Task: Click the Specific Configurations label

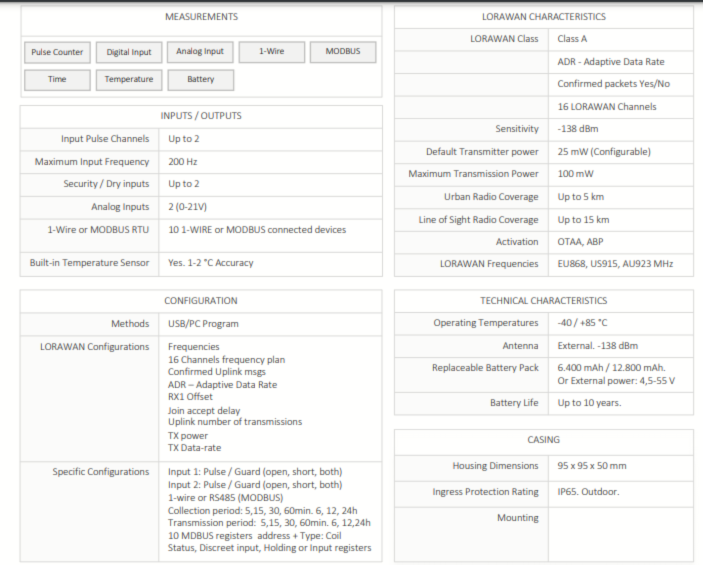Action: point(101,472)
